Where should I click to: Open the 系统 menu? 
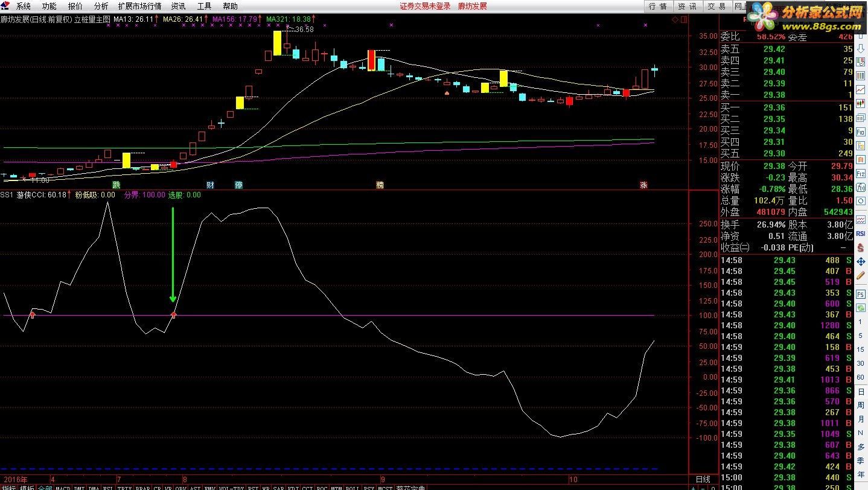(x=23, y=6)
